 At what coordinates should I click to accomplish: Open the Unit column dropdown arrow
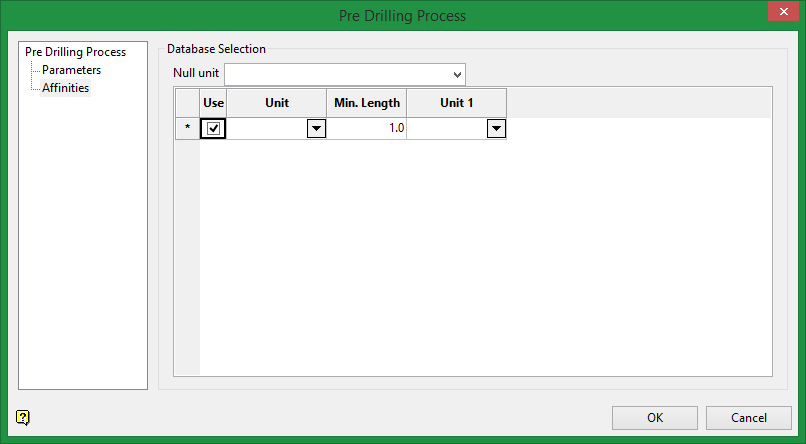316,128
